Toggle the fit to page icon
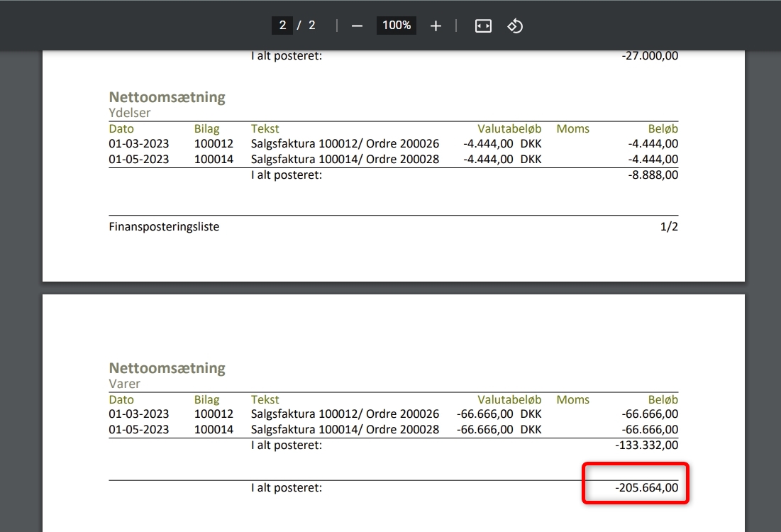The image size is (781, 532). [483, 26]
